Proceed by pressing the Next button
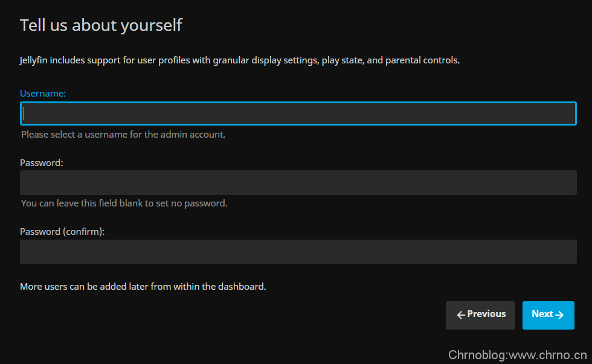592x364 pixels. (548, 315)
